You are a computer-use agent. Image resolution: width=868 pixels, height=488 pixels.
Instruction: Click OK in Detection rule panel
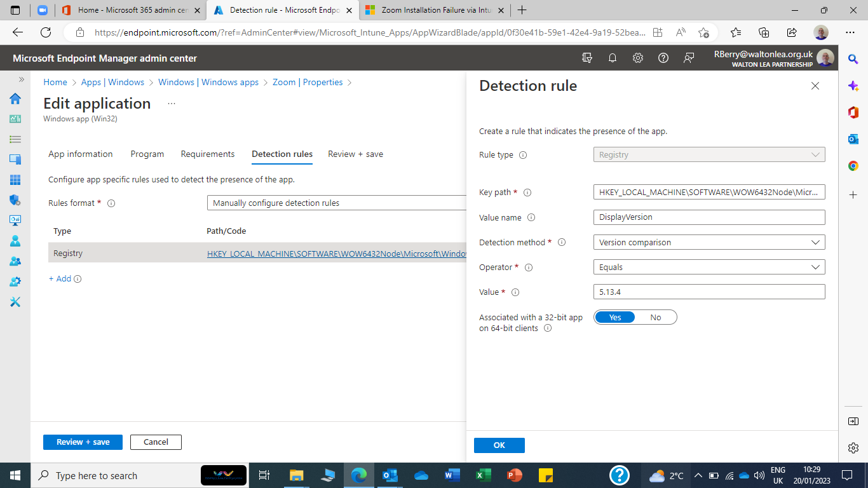(499, 445)
